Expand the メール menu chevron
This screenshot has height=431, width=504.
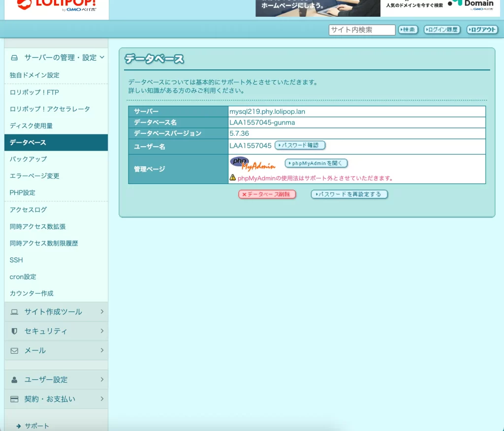[102, 350]
